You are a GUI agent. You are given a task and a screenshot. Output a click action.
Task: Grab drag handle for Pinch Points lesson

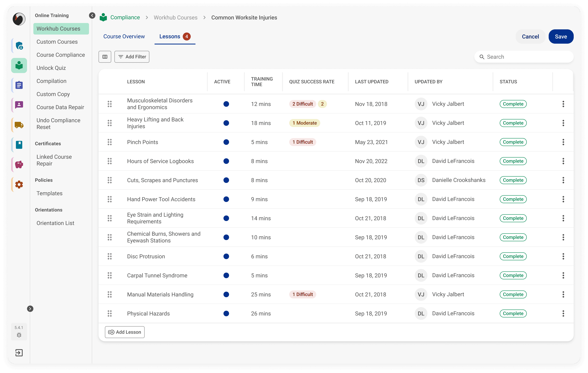click(x=110, y=142)
